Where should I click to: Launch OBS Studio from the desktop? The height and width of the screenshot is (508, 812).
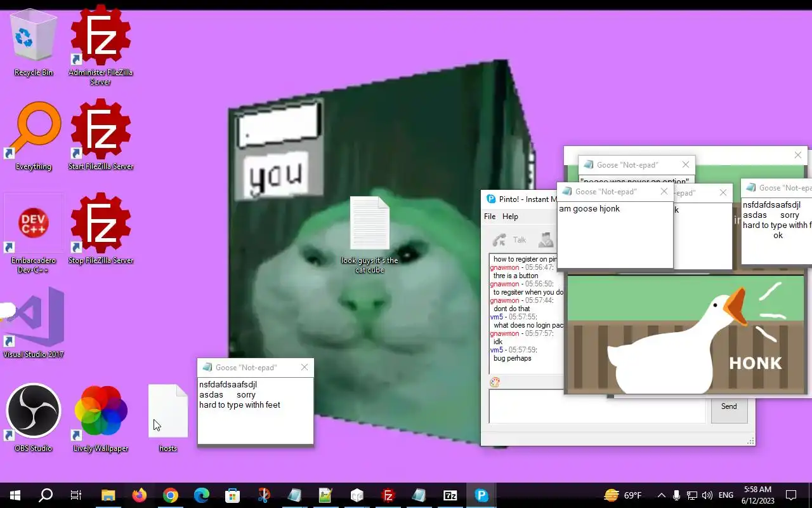pyautogui.click(x=34, y=418)
